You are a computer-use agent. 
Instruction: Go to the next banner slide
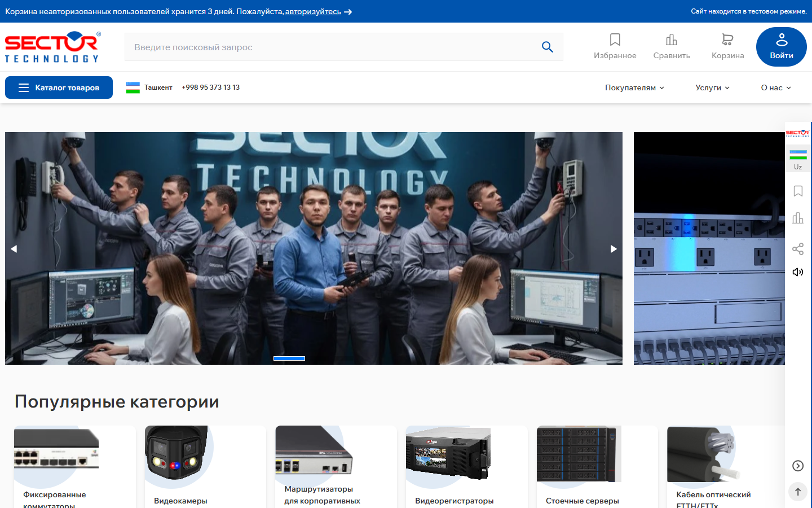click(614, 249)
